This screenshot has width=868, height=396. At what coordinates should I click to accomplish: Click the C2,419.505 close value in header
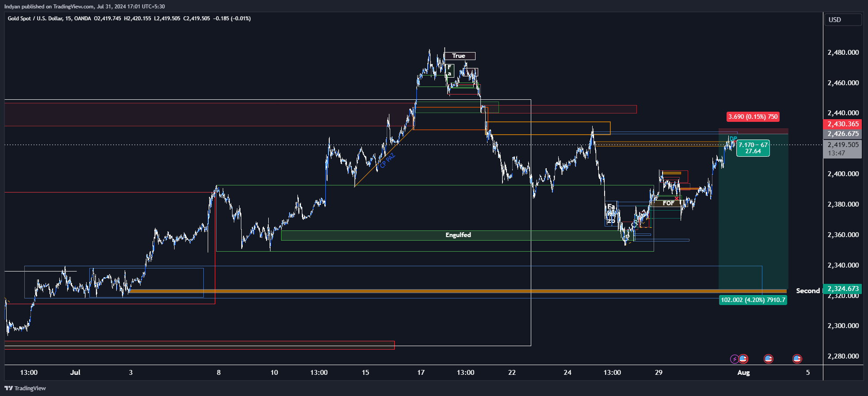(197, 19)
